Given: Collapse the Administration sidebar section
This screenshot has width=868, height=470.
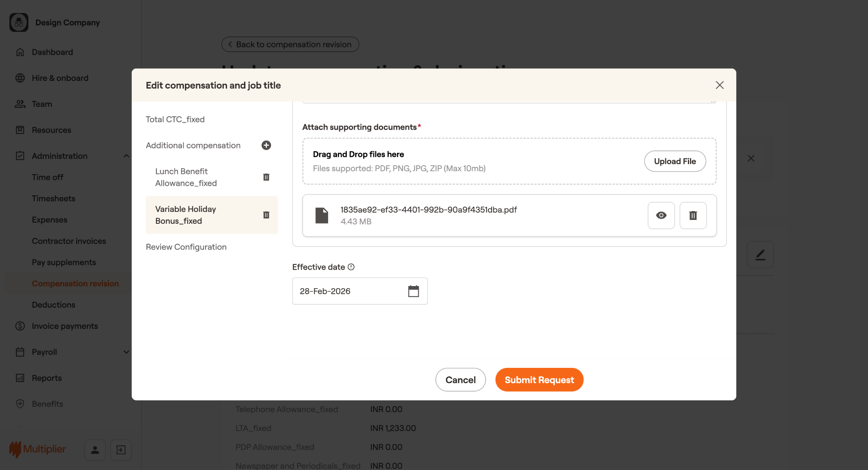Looking at the screenshot, I should pos(126,156).
